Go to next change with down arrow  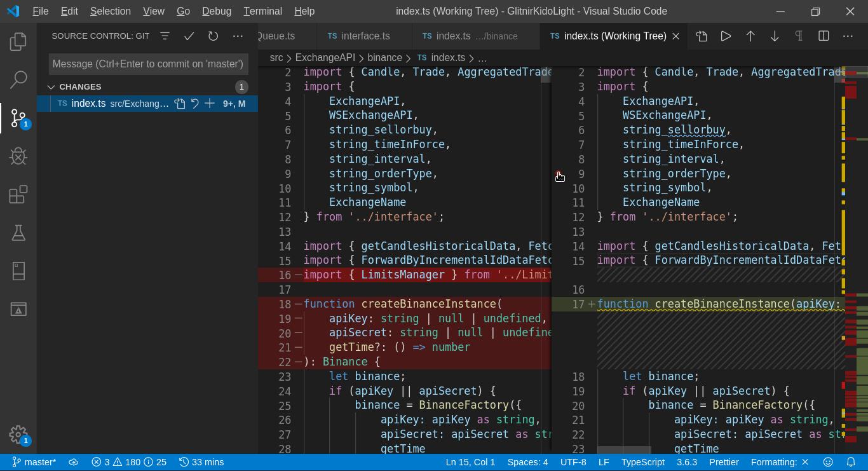point(775,36)
